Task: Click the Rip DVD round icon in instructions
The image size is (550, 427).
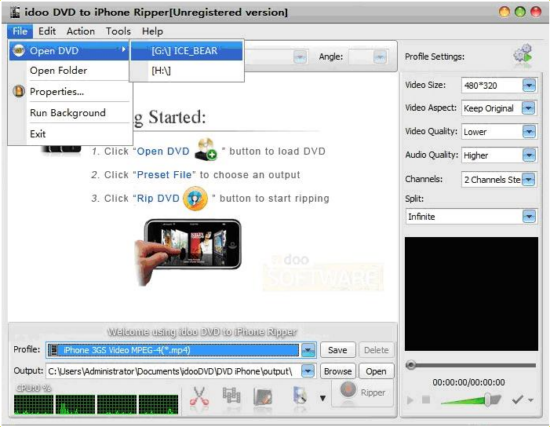Action: click(x=195, y=199)
